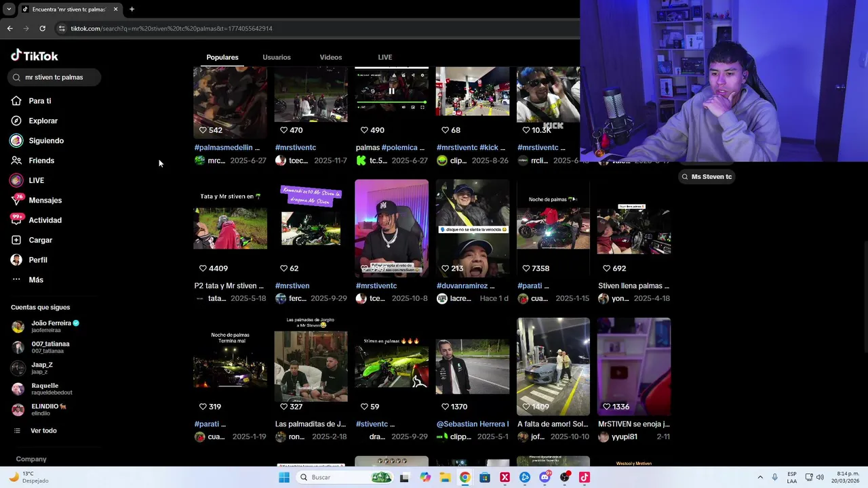View site information icon in address bar
Viewport: 868px width, 488px height.
coord(62,28)
